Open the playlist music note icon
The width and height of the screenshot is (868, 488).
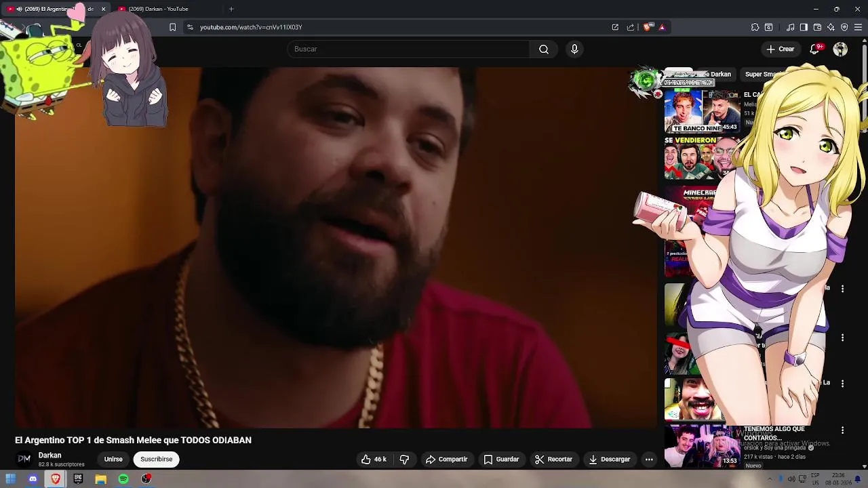pyautogui.click(x=791, y=27)
